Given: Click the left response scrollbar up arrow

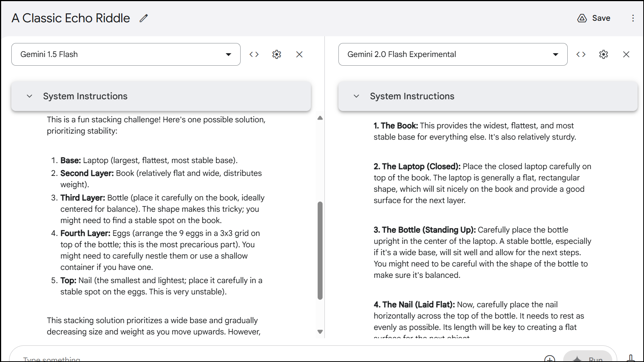Looking at the screenshot, I should click(x=320, y=118).
